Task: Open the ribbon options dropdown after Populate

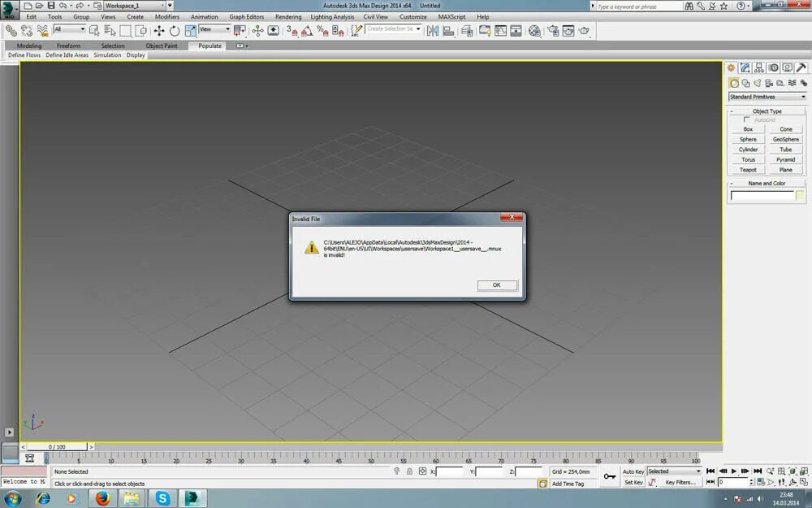Action: click(242, 46)
